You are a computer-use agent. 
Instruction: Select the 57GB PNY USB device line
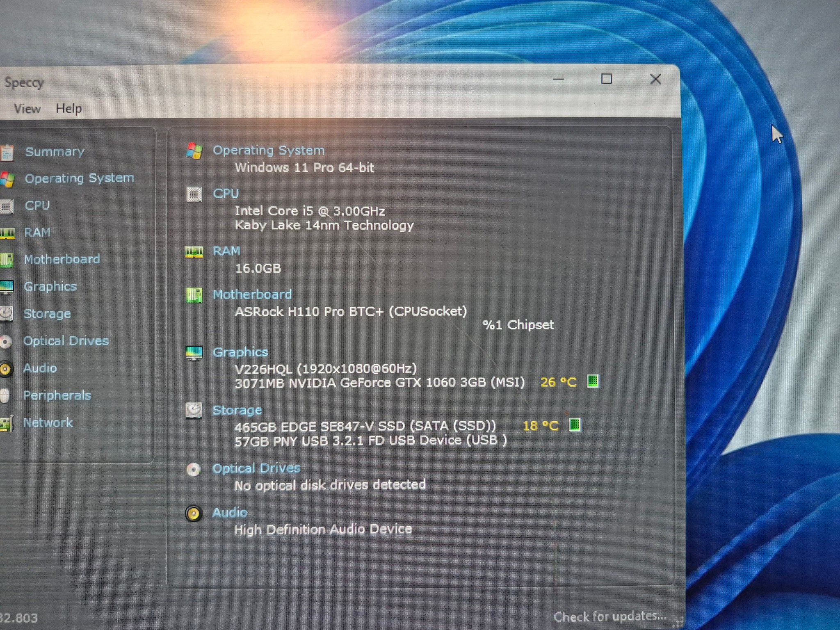tap(370, 441)
